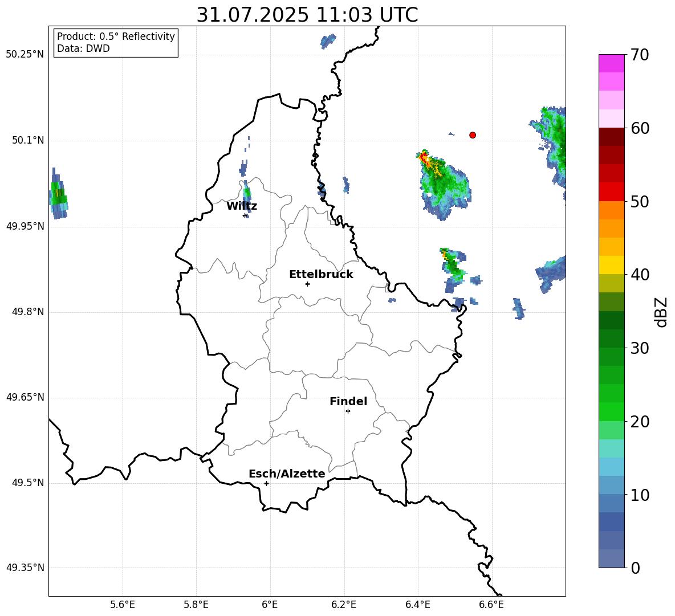Click the 6.2°E longitude label
Image resolution: width=675 pixels, height=616 pixels.
coord(344,605)
